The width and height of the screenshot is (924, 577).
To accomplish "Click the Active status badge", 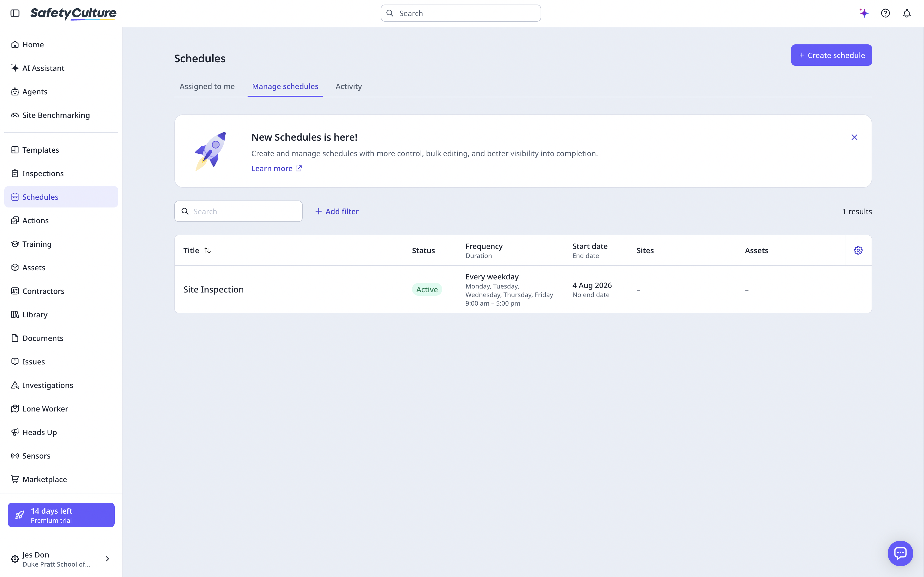I will pyautogui.click(x=427, y=290).
